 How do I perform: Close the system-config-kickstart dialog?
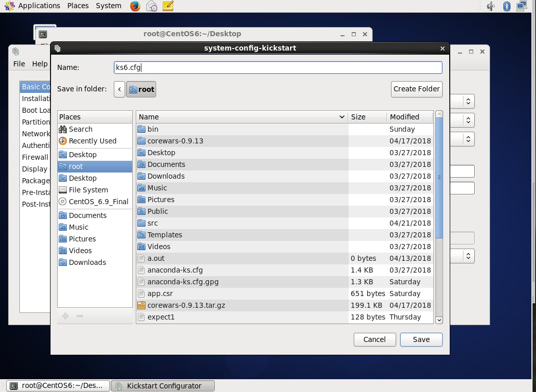point(443,48)
